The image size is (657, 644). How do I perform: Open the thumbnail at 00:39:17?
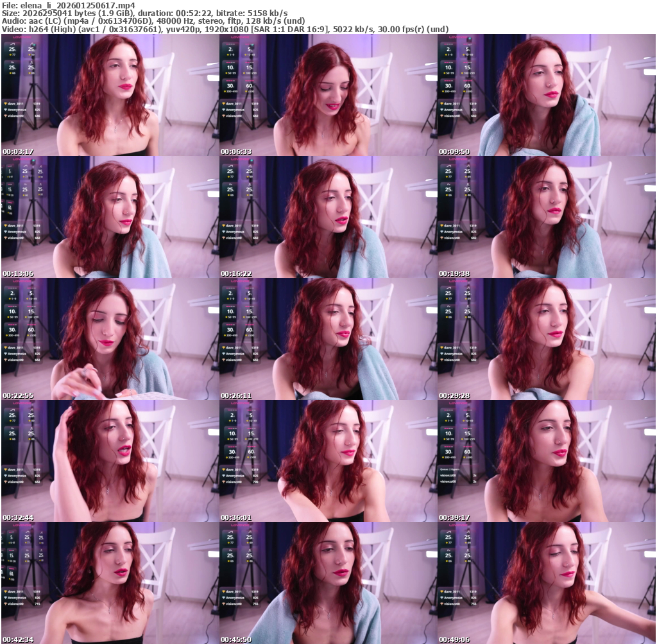click(x=547, y=461)
